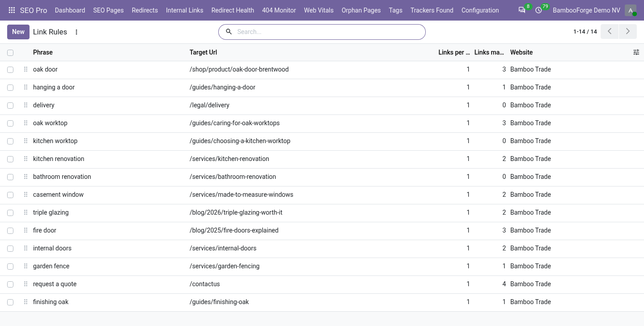Click the search magnifier icon
644x326 pixels.
(x=229, y=32)
